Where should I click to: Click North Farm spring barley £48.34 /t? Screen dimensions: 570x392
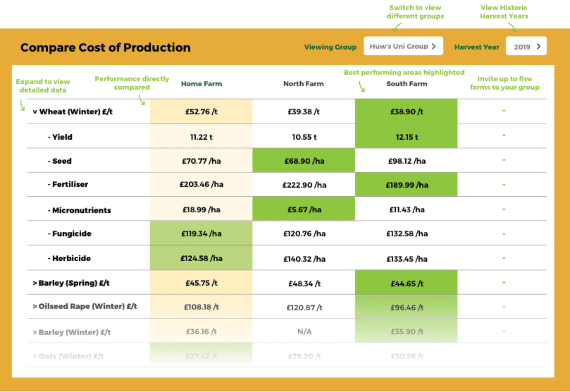point(304,283)
